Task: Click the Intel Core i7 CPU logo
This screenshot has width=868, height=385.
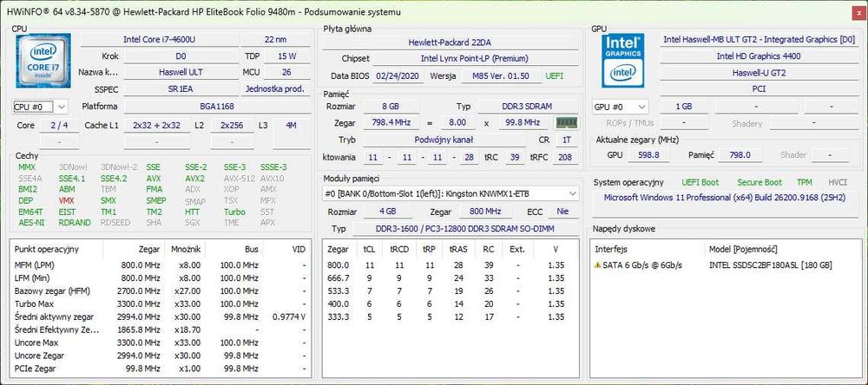Action: [x=43, y=61]
